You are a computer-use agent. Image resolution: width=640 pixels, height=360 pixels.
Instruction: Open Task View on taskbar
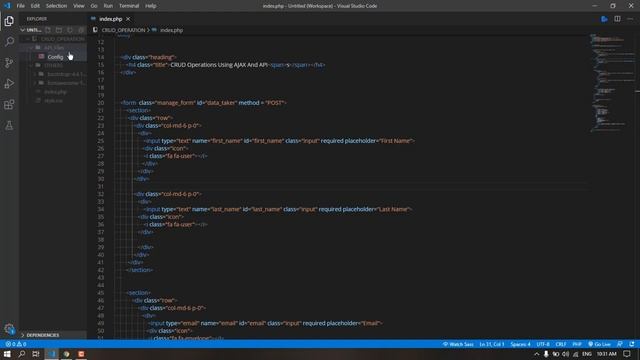coord(36,354)
